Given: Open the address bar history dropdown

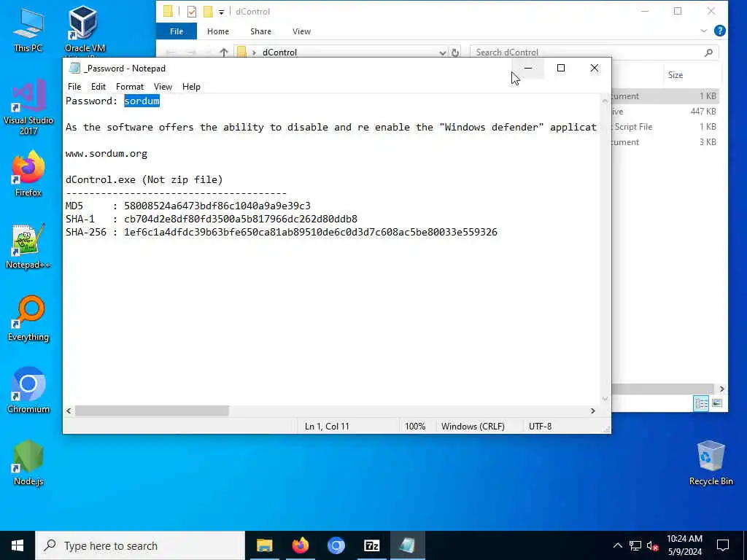Looking at the screenshot, I should pos(443,52).
